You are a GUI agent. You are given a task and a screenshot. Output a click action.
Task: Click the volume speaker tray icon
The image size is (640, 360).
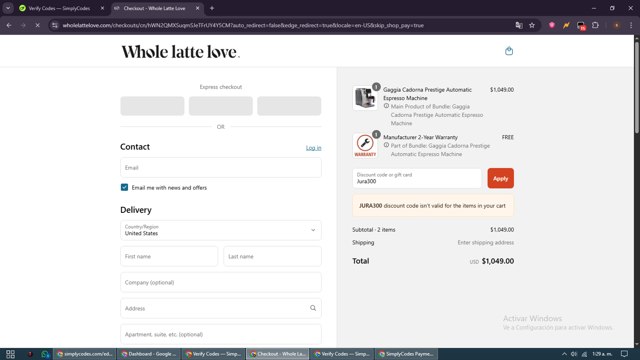[x=574, y=354]
